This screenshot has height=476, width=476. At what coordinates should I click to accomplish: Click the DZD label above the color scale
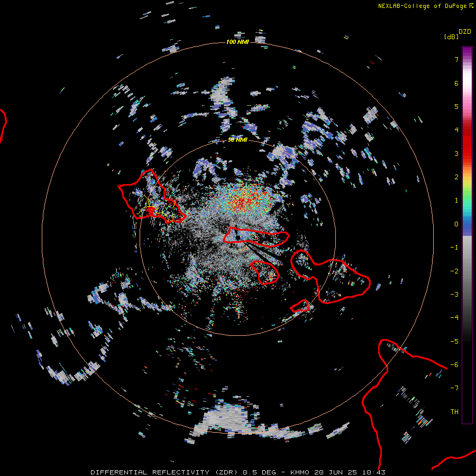pyautogui.click(x=465, y=31)
